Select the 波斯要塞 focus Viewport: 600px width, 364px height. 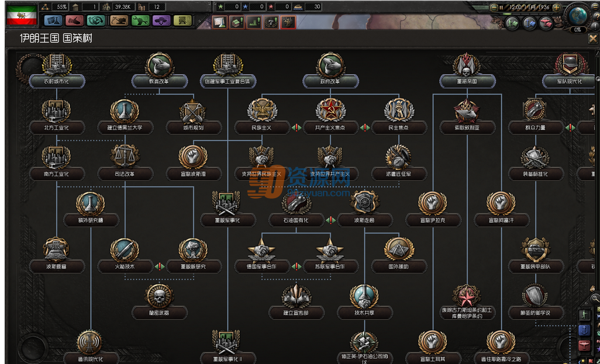click(x=57, y=256)
